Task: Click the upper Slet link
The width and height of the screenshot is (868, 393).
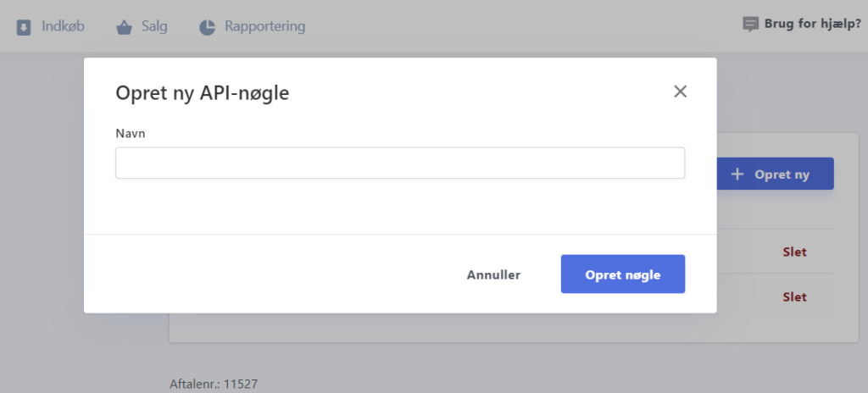Action: pyautogui.click(x=793, y=252)
